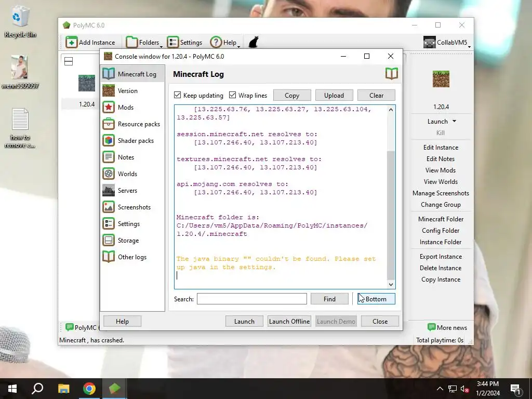Open Instance Folder from right panel
The image size is (532, 399).
[441, 242]
